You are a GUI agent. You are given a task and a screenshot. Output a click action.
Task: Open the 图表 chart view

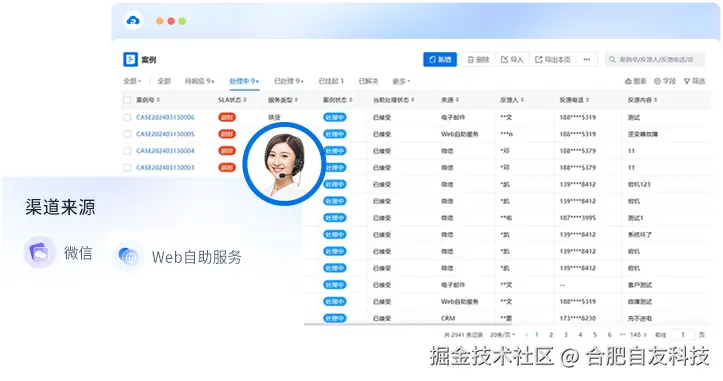pyautogui.click(x=635, y=81)
